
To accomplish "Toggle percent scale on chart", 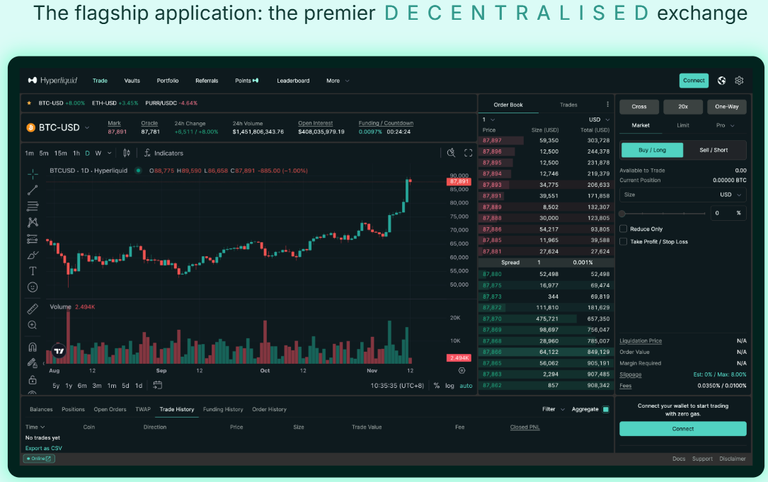I will pos(436,386).
